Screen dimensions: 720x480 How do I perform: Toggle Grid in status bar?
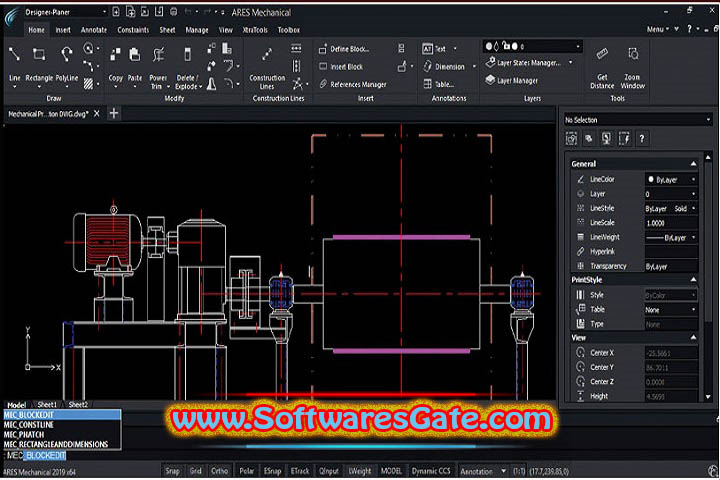coord(196,471)
